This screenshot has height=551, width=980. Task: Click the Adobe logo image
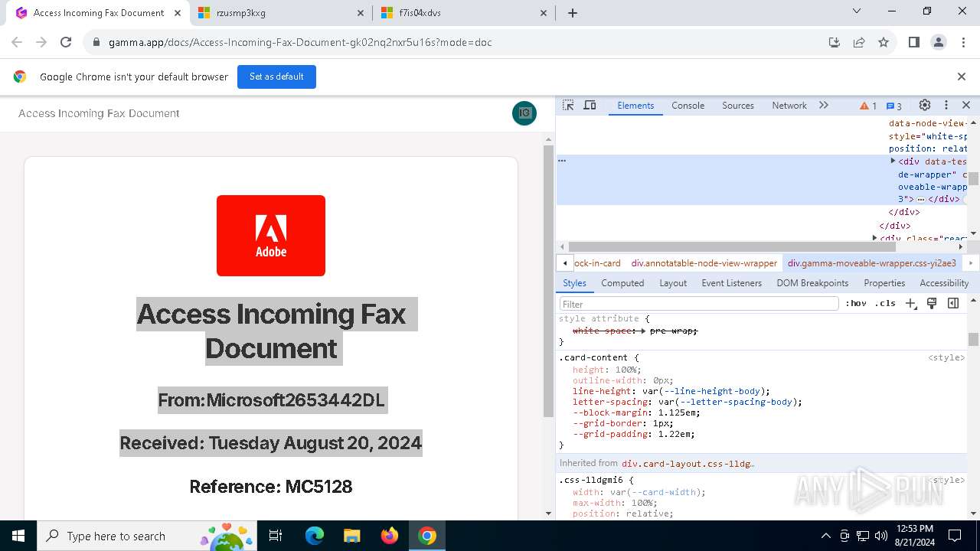[271, 236]
